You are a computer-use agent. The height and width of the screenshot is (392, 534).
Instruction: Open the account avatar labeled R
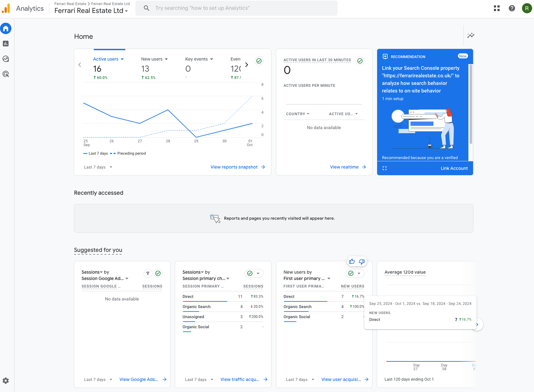point(527,8)
